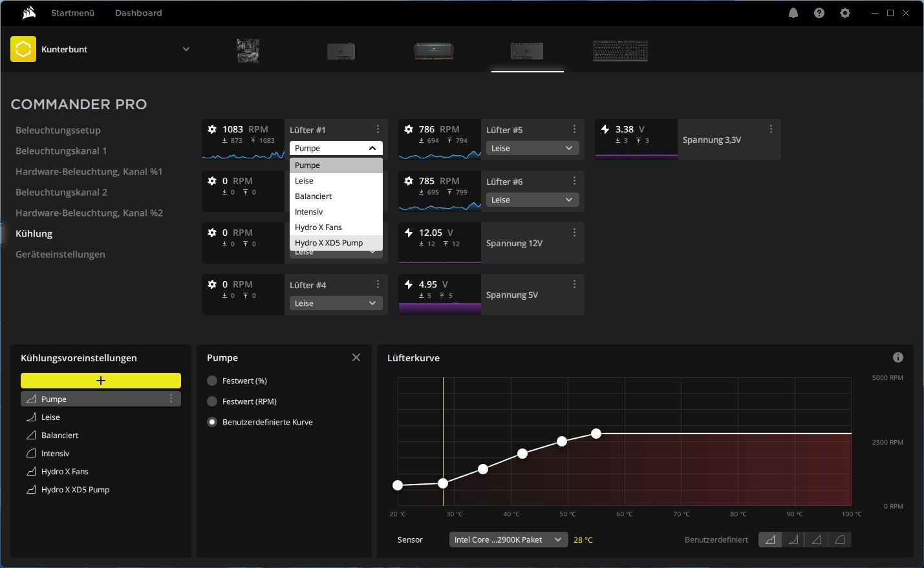Click the Corsair sails logo

[28, 13]
